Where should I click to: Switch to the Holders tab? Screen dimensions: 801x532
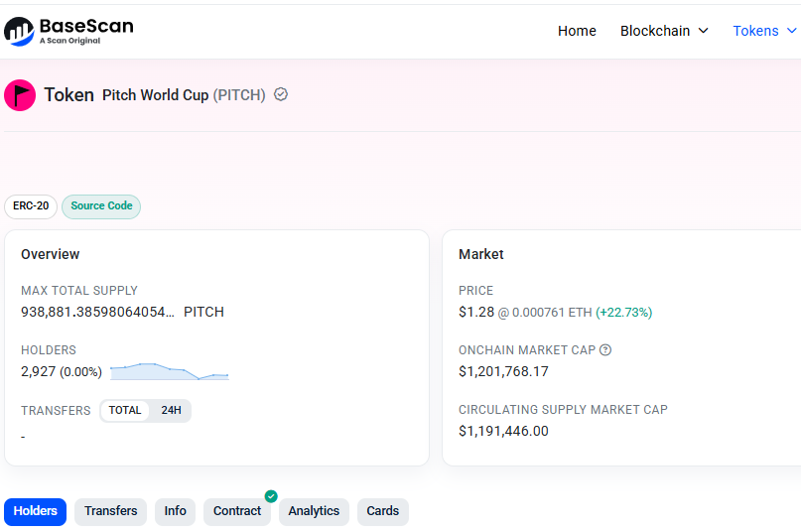pyautogui.click(x=36, y=511)
